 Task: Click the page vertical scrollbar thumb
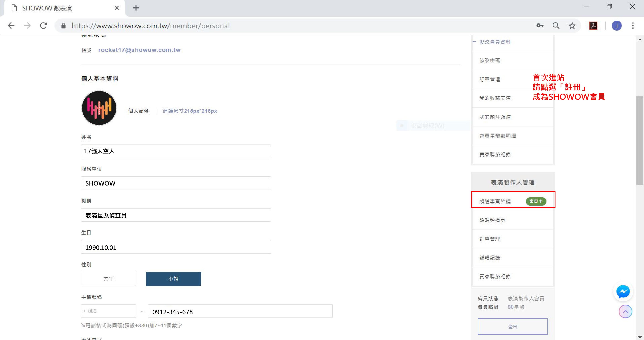pos(640,140)
